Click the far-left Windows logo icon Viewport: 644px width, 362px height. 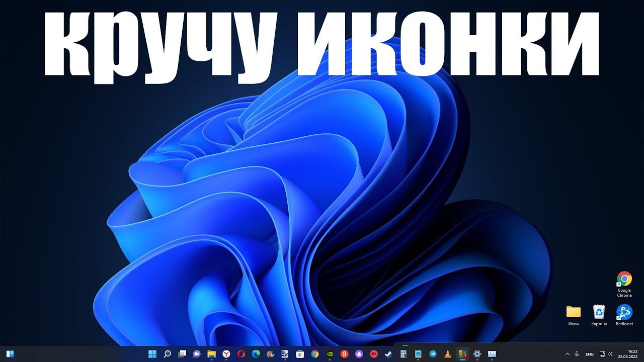pyautogui.click(x=10, y=354)
